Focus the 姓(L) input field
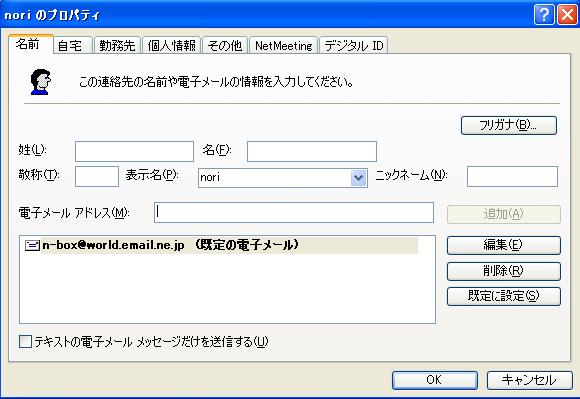580x399 pixels. pos(134,151)
